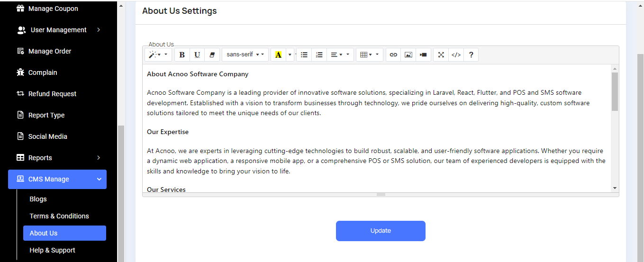Open the magic wand style dropdown
The image size is (644, 262).
pos(158,55)
